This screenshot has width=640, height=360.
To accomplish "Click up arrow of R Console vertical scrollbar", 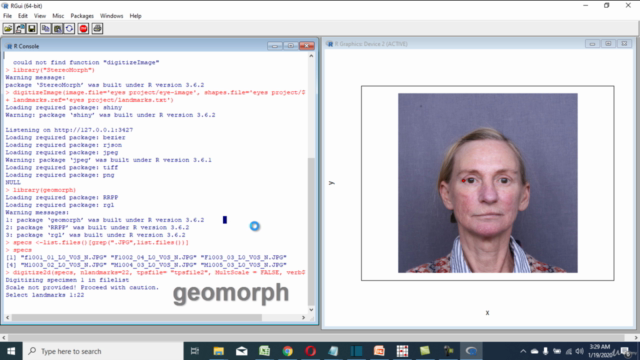I will tap(311, 56).
